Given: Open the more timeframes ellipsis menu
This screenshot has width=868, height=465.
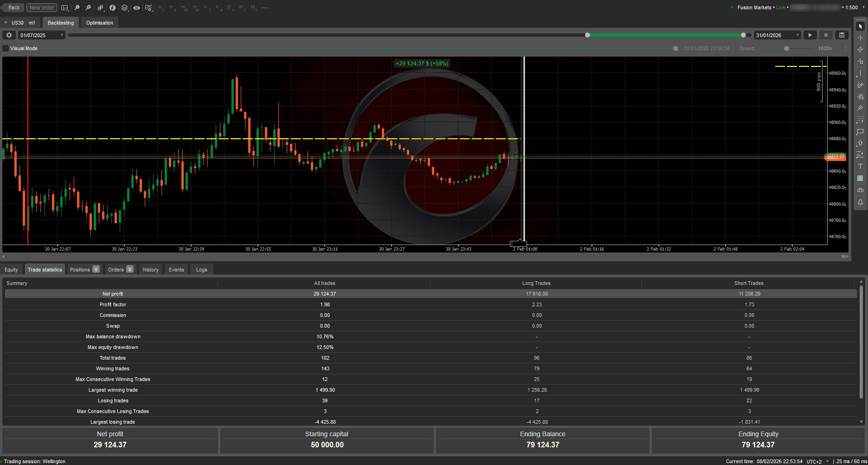Looking at the screenshot, I should (x=265, y=7).
